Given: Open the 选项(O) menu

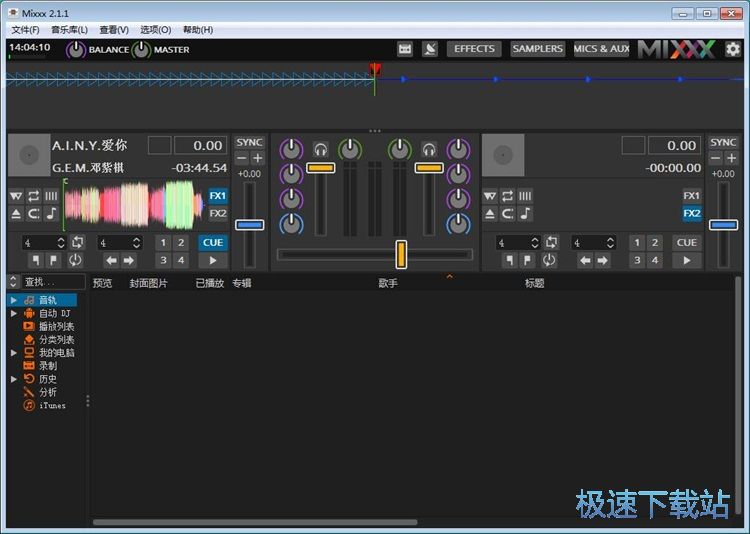Looking at the screenshot, I should pos(155,30).
